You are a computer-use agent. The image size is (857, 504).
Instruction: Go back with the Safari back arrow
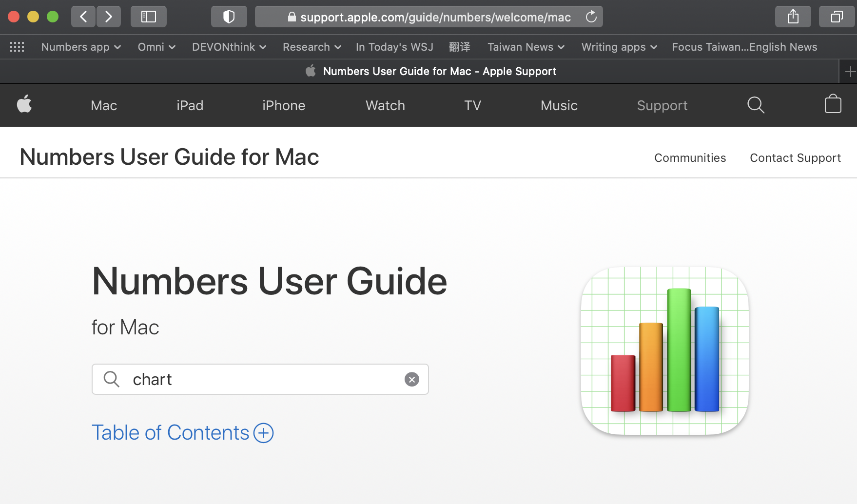83,17
